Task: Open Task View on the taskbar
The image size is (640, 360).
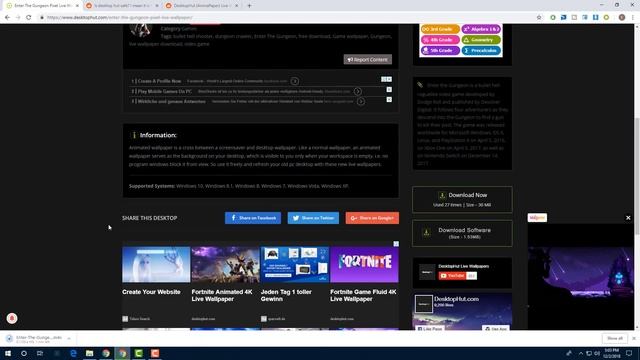Action: [x=40, y=353]
